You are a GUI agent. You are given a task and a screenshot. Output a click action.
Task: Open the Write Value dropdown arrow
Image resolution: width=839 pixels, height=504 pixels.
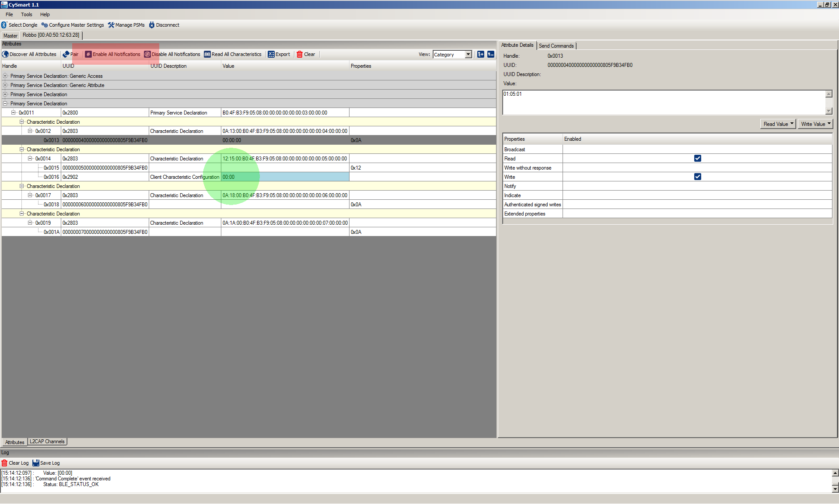(829, 124)
